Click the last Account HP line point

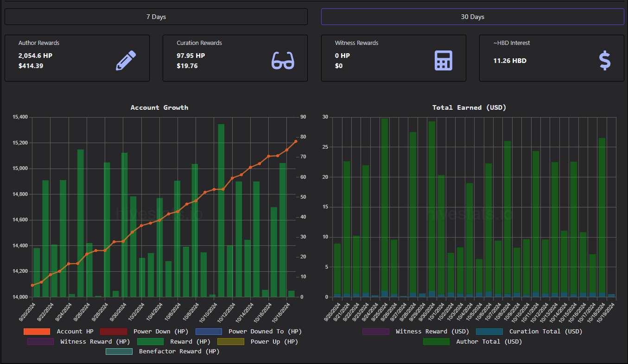pyautogui.click(x=296, y=142)
